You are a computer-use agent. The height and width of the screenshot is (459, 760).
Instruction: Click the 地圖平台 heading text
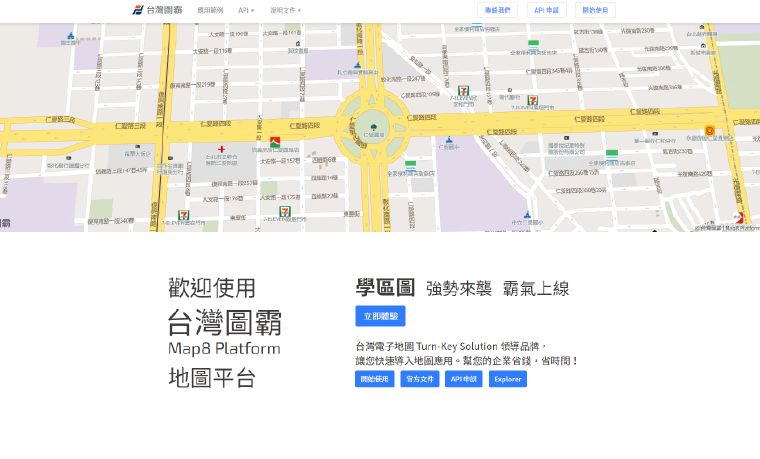(x=212, y=378)
